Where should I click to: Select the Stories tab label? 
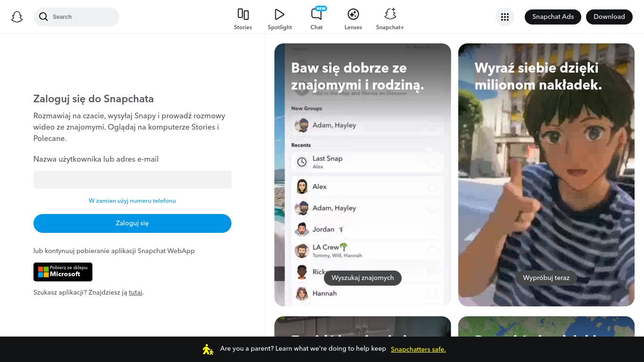coord(243,27)
